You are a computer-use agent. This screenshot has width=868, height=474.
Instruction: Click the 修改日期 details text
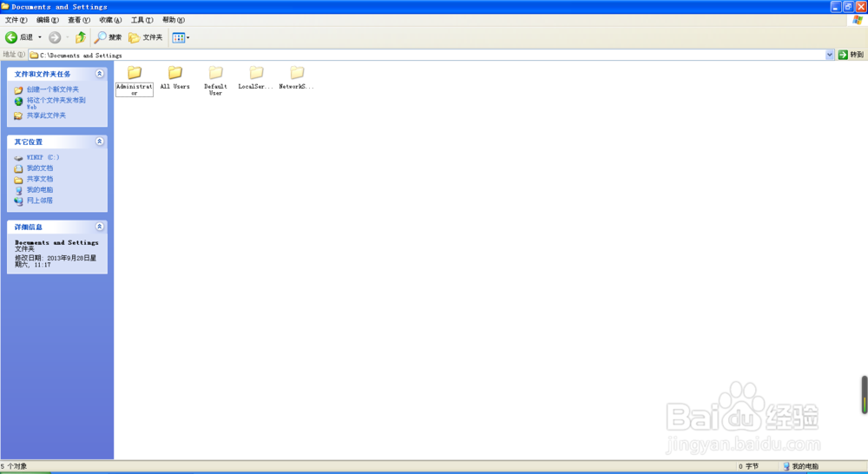coord(56,261)
